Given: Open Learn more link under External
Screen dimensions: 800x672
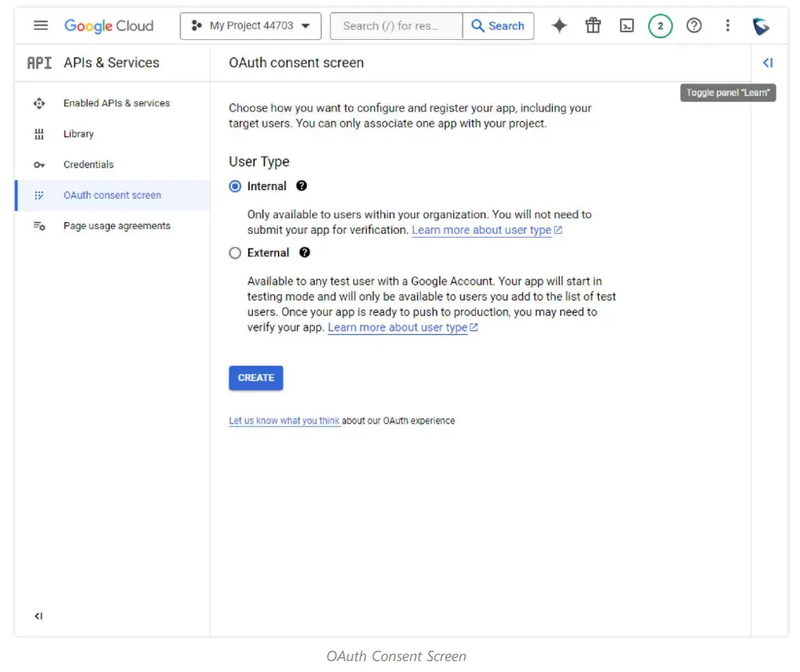Looking at the screenshot, I should click(x=402, y=327).
